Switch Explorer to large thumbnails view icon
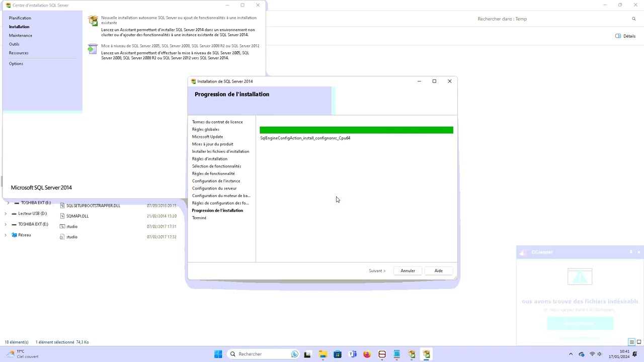Image resolution: width=644 pixels, height=362 pixels. [639, 342]
